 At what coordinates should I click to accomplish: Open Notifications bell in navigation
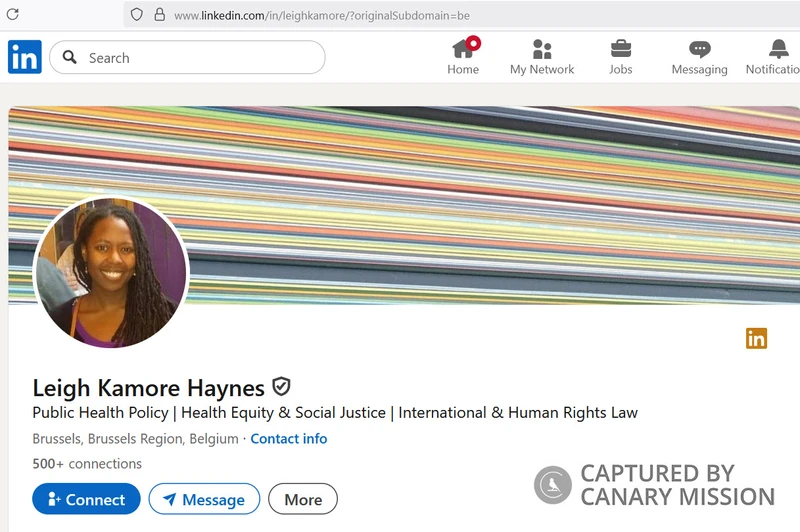[x=773, y=57]
